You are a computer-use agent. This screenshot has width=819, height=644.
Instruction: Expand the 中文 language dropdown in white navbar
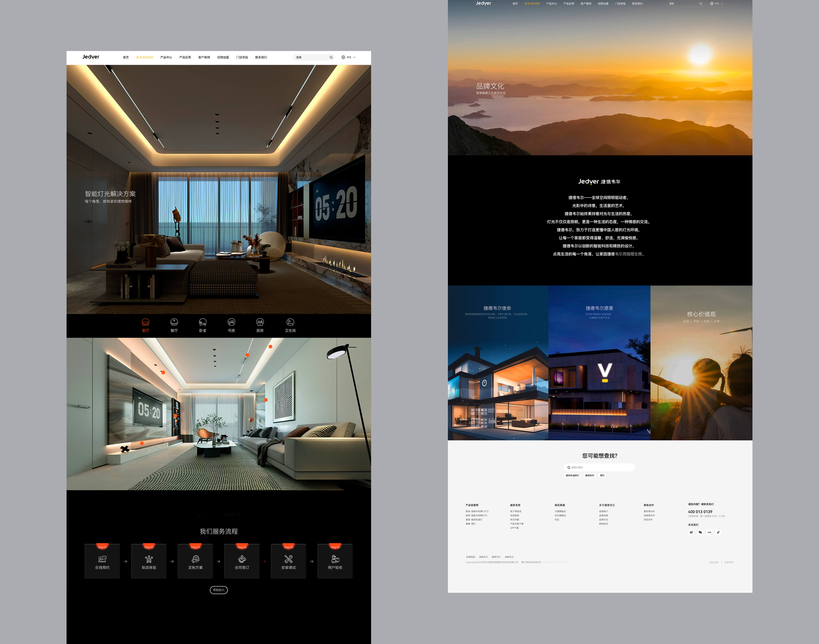(349, 57)
